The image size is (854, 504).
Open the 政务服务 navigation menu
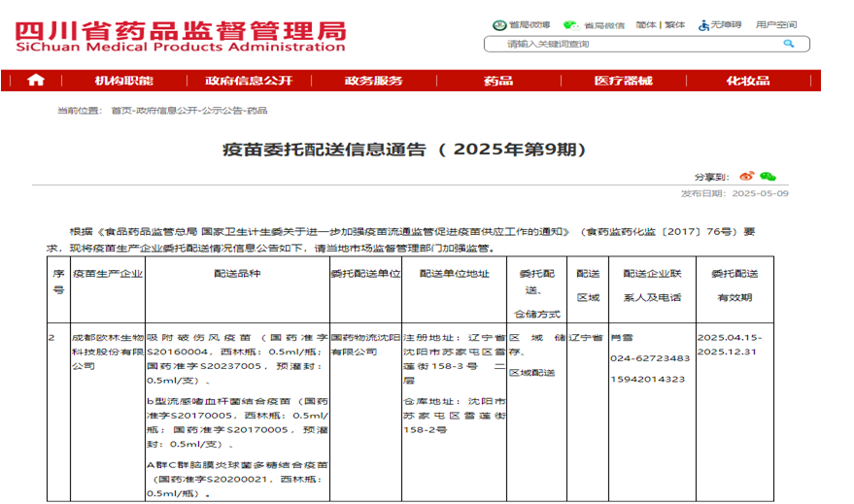pyautogui.click(x=373, y=81)
